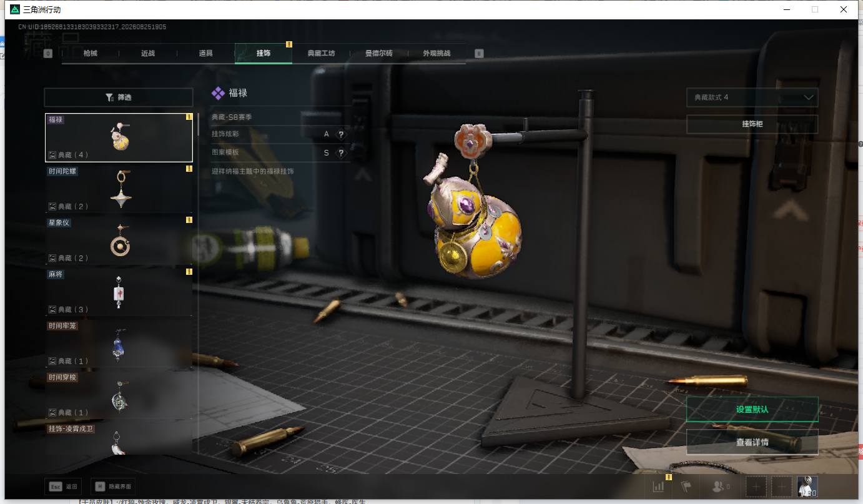
Task: Click the first empty teammate plus slot
Action: coord(756,487)
